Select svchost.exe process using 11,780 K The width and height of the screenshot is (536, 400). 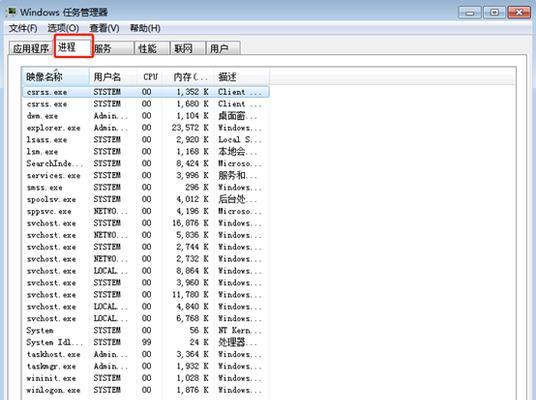[146, 295]
